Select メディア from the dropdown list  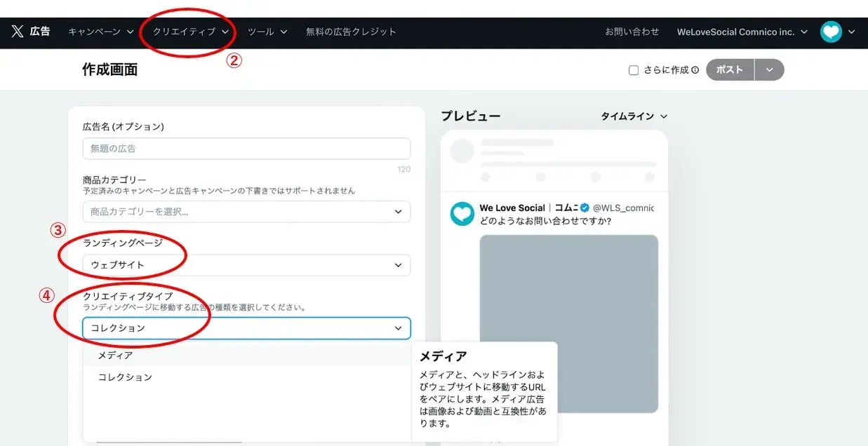[246, 356]
